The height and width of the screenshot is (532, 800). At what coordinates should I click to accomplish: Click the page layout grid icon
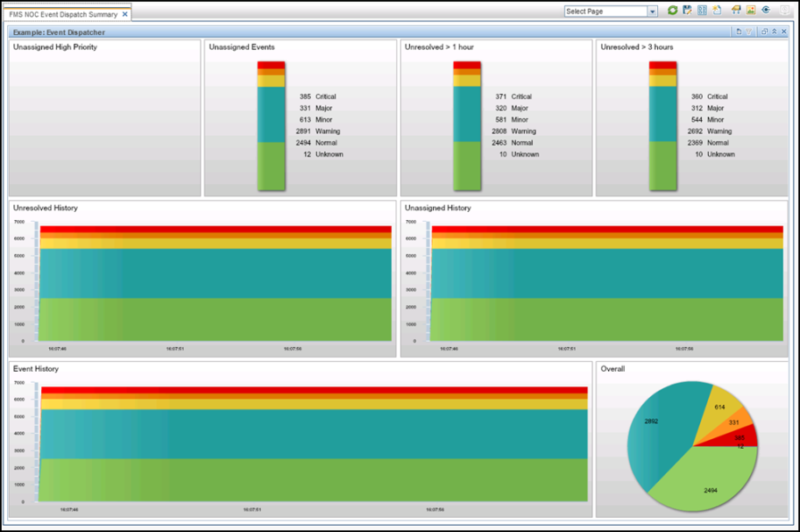[702, 11]
